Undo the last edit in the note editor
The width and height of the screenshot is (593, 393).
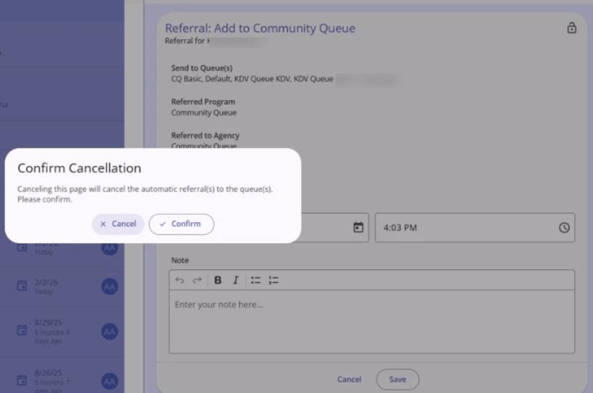pos(179,280)
